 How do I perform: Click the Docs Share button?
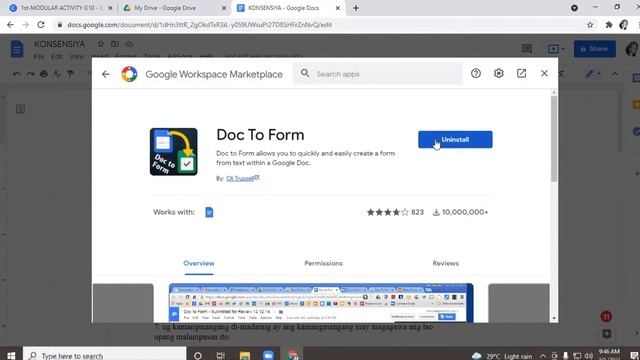pyautogui.click(x=595, y=49)
